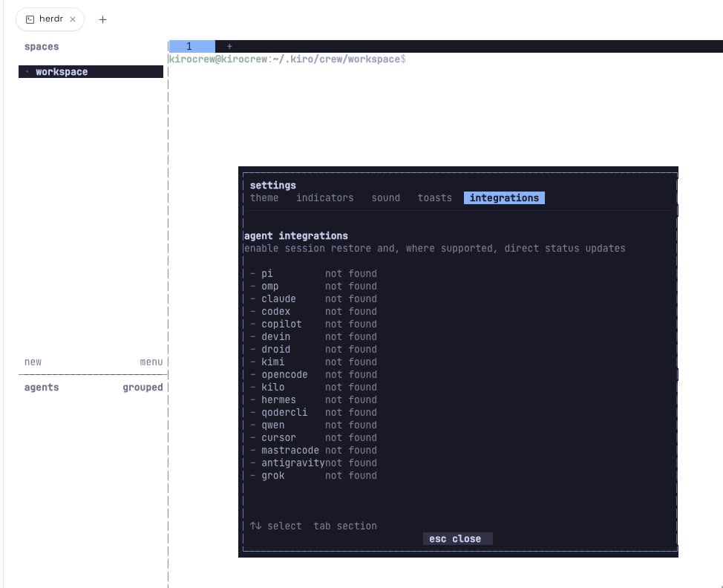Image resolution: width=723 pixels, height=588 pixels.
Task: Click the settings dialog title
Action: coord(273,186)
